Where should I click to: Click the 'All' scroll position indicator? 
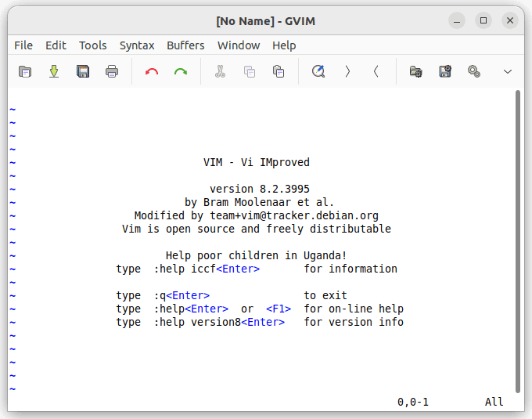[x=494, y=402]
